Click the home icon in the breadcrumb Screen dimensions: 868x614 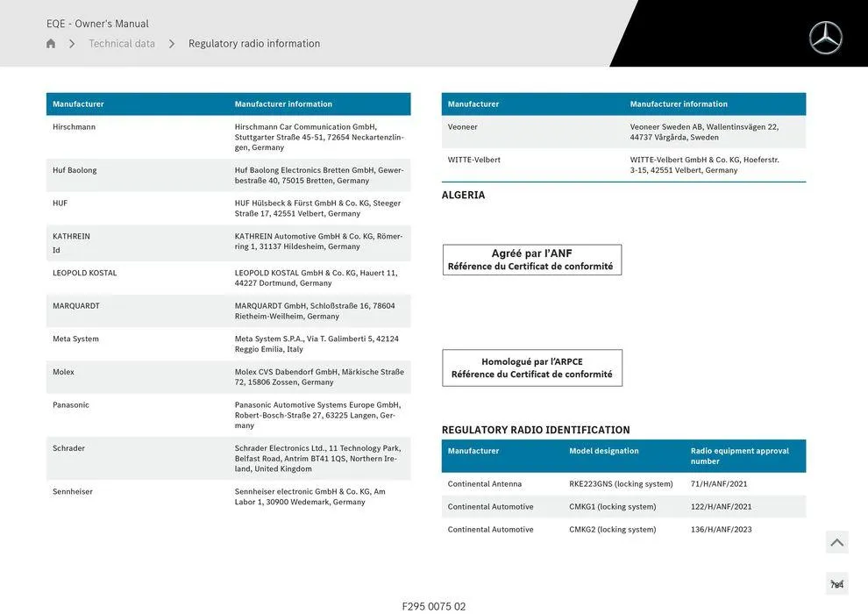[x=51, y=44]
